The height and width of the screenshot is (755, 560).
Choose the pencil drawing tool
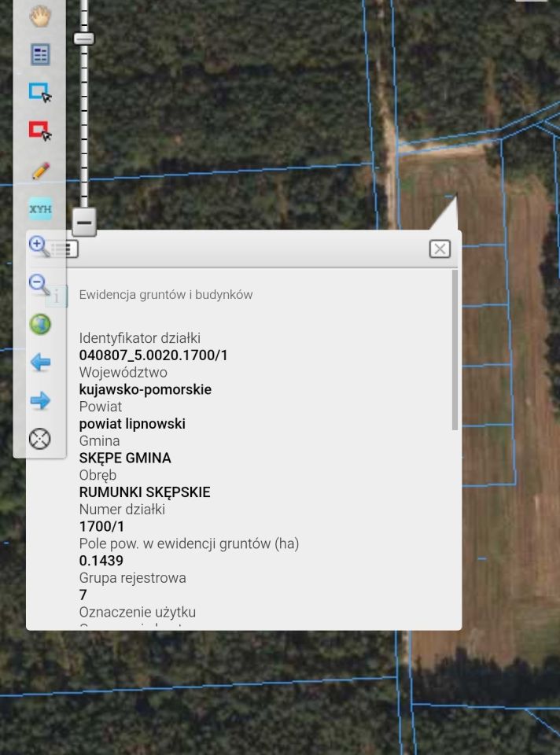click(40, 171)
